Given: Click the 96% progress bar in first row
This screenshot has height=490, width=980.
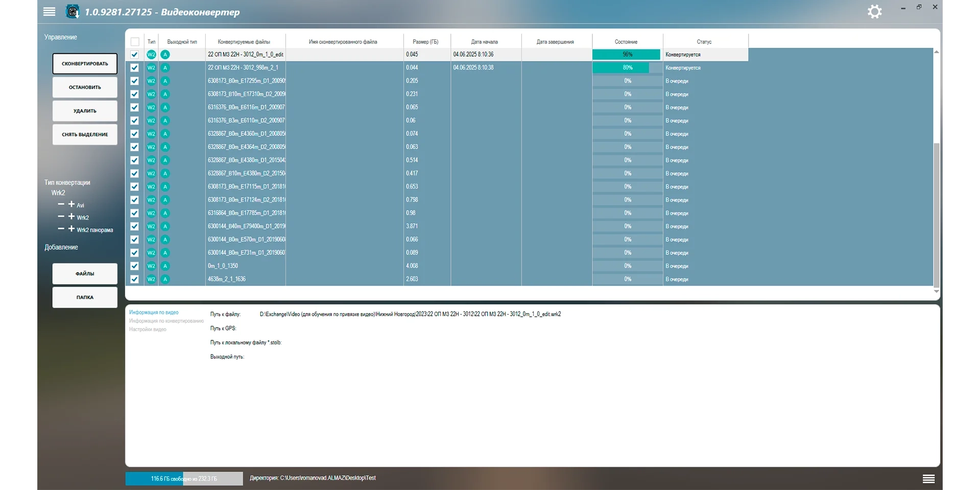Looking at the screenshot, I should (x=627, y=55).
